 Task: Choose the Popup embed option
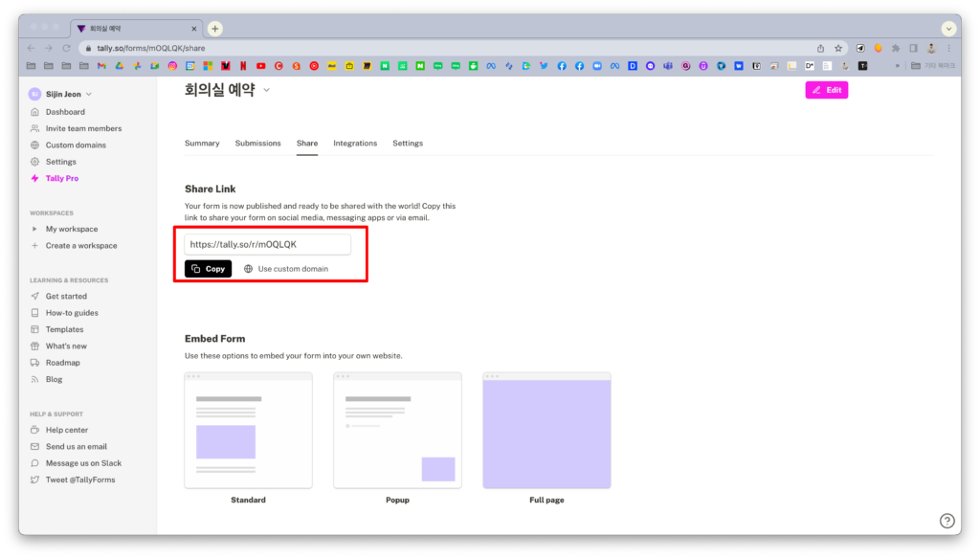[397, 429]
